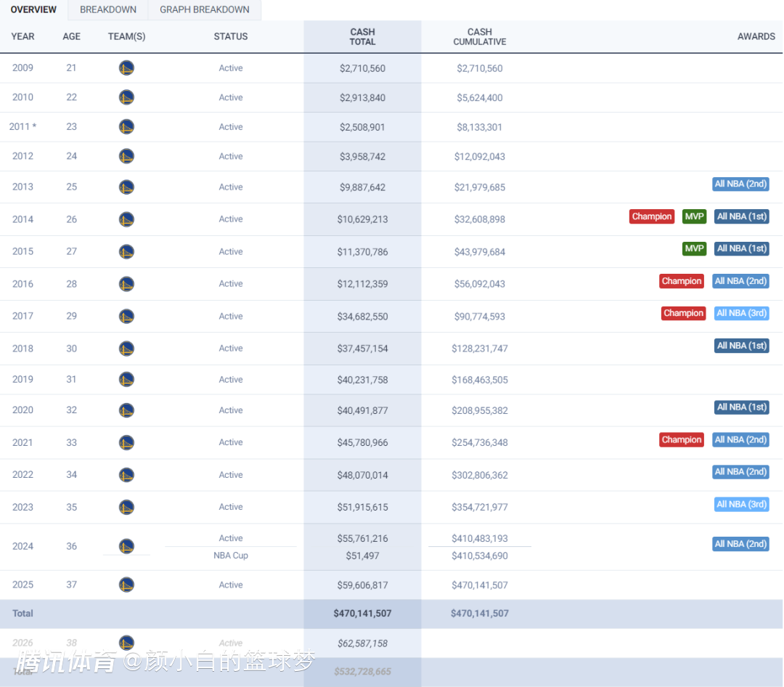The width and height of the screenshot is (784, 687).
Task: Click the AGE column header
Action: (x=71, y=36)
